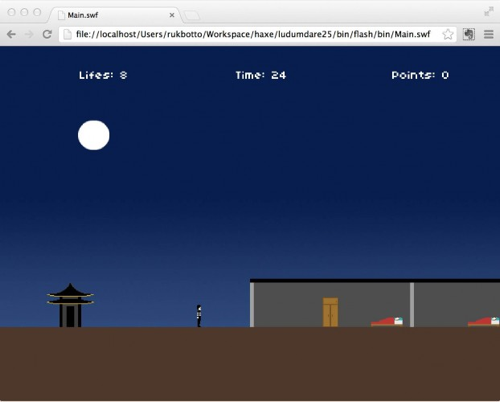Click the Lifes counter text

click(x=103, y=75)
